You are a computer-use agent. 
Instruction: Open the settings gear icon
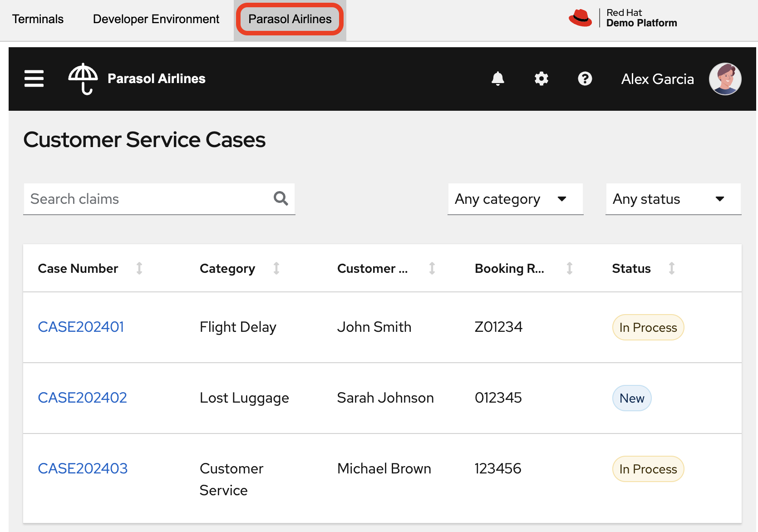click(541, 79)
